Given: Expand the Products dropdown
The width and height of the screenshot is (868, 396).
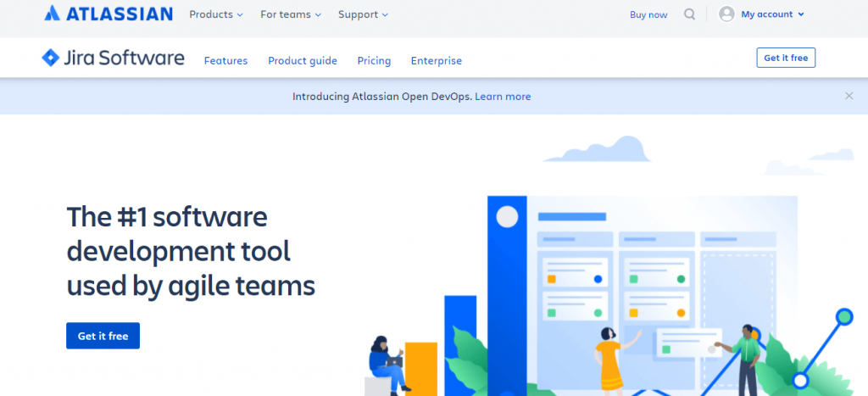Looking at the screenshot, I should pos(216,14).
